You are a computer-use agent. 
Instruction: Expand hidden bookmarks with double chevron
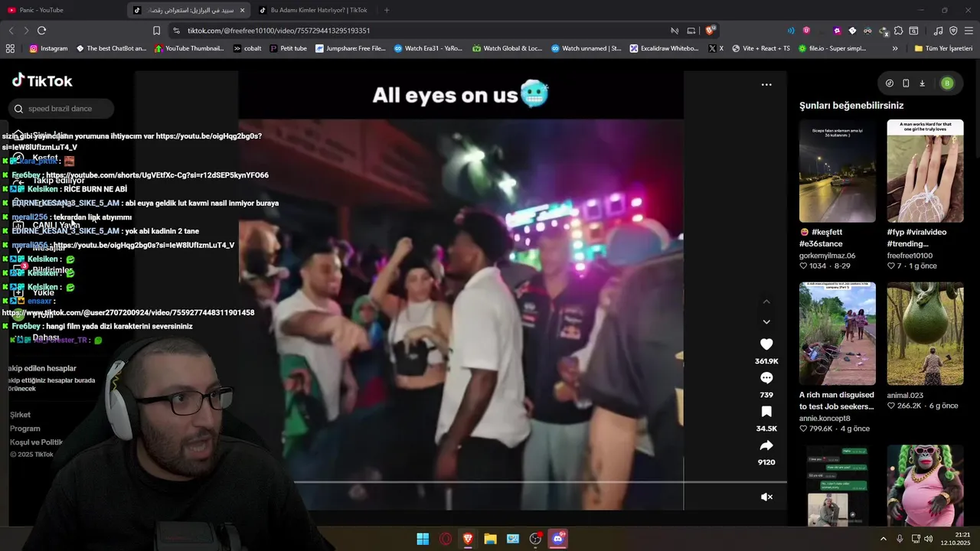click(x=895, y=48)
